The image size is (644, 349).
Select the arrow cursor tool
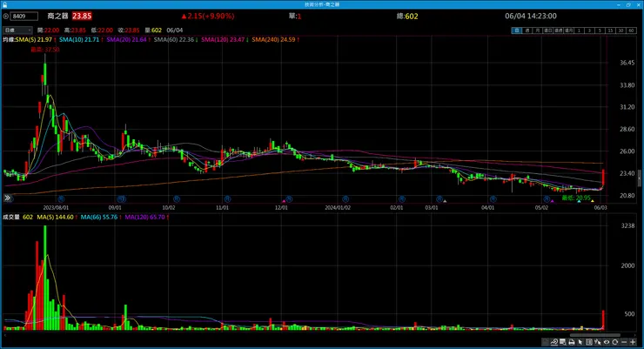(x=580, y=342)
